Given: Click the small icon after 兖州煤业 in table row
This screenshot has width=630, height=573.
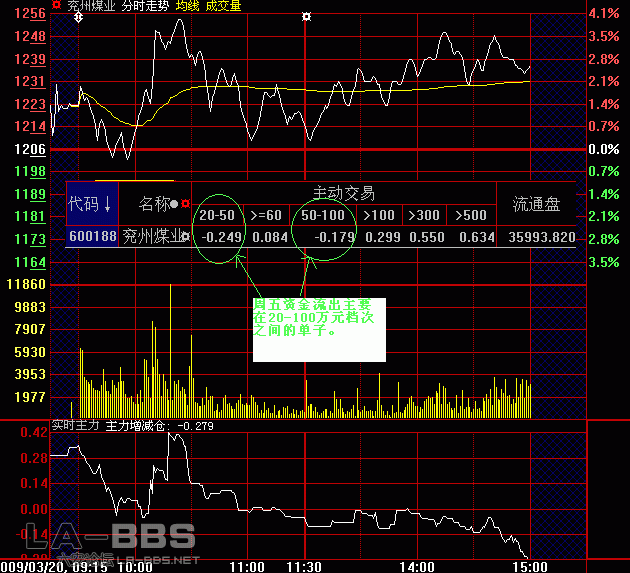Looking at the screenshot, I should tap(185, 237).
